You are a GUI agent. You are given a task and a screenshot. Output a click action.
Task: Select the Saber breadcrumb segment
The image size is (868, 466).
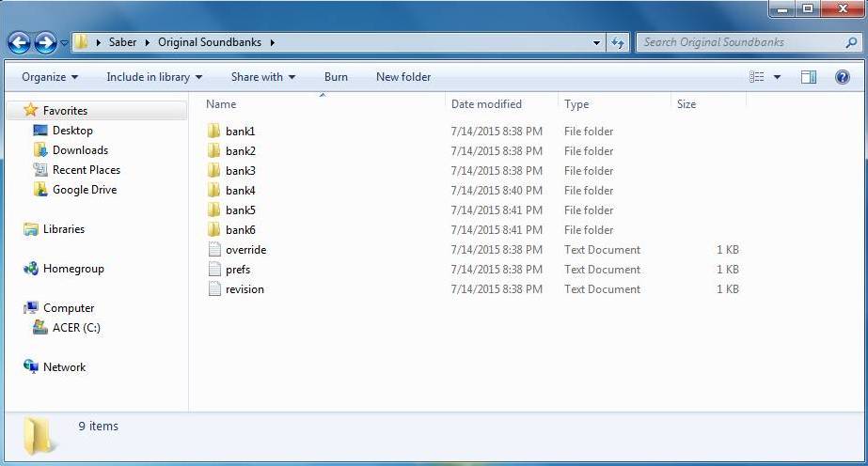[x=122, y=42]
